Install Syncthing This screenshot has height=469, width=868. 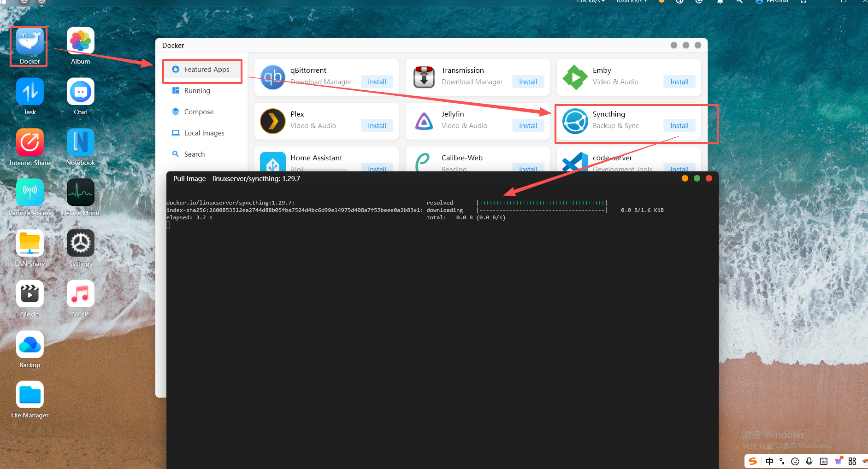(679, 125)
